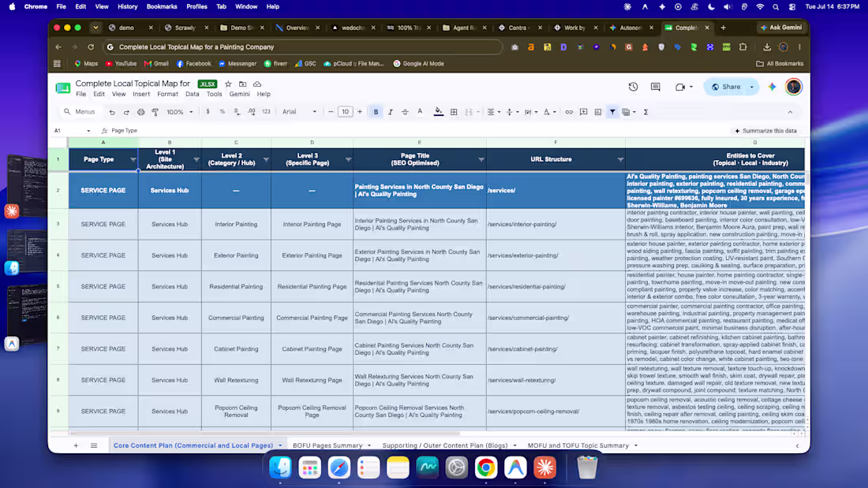Select the Paint format tool

[155, 112]
